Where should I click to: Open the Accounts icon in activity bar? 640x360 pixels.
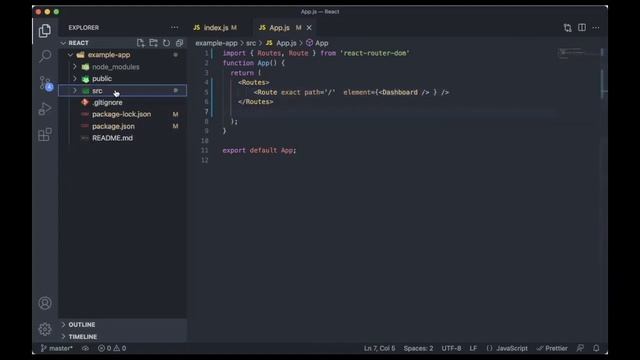click(45, 303)
